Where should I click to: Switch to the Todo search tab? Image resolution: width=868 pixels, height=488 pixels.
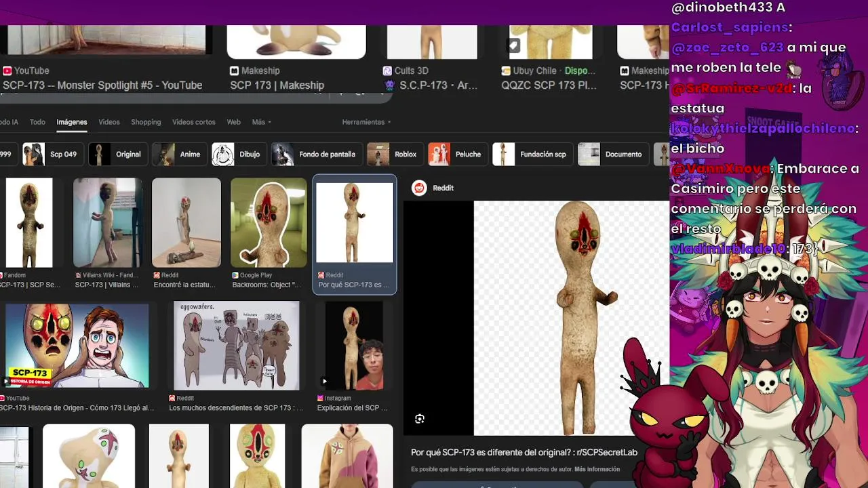click(37, 122)
